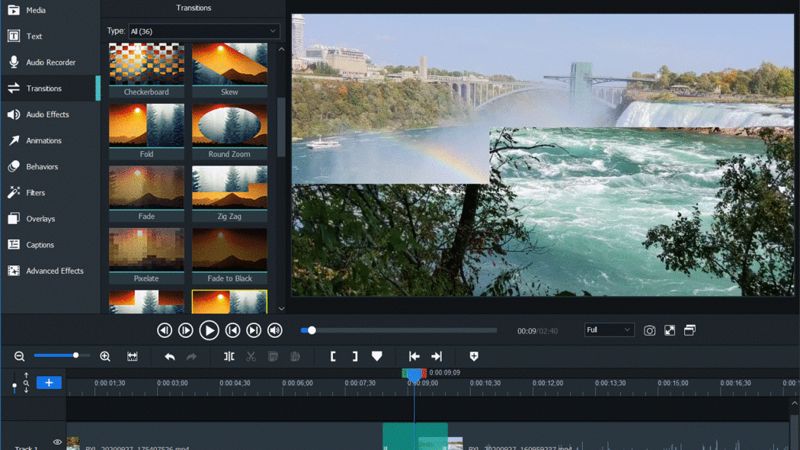
Task: Toggle Track 1 visibility eye icon
Action: pos(57,442)
